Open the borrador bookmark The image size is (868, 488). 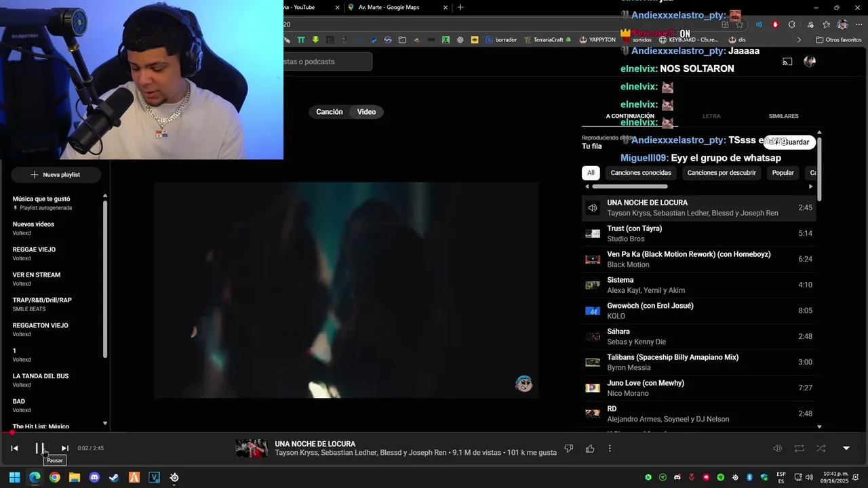500,40
